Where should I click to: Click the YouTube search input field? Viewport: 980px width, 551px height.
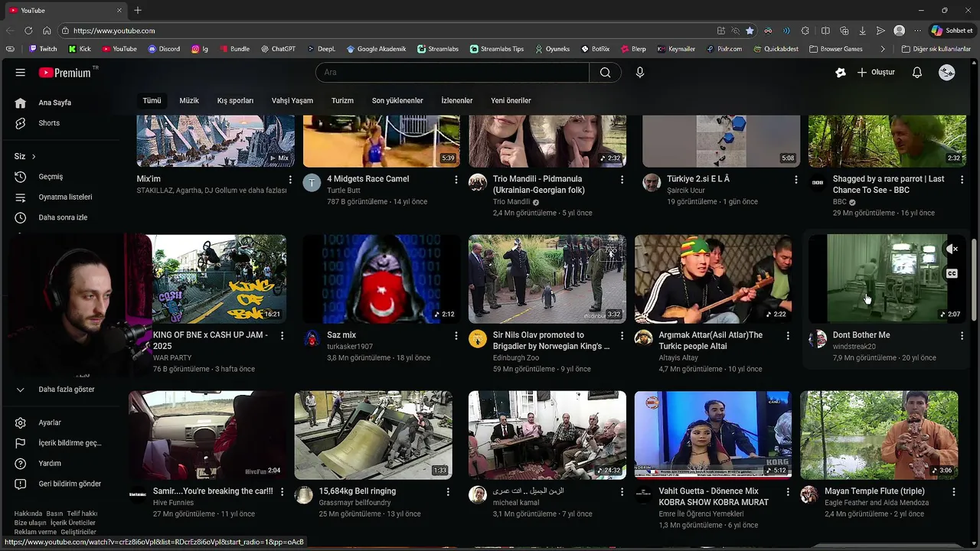tap(452, 73)
